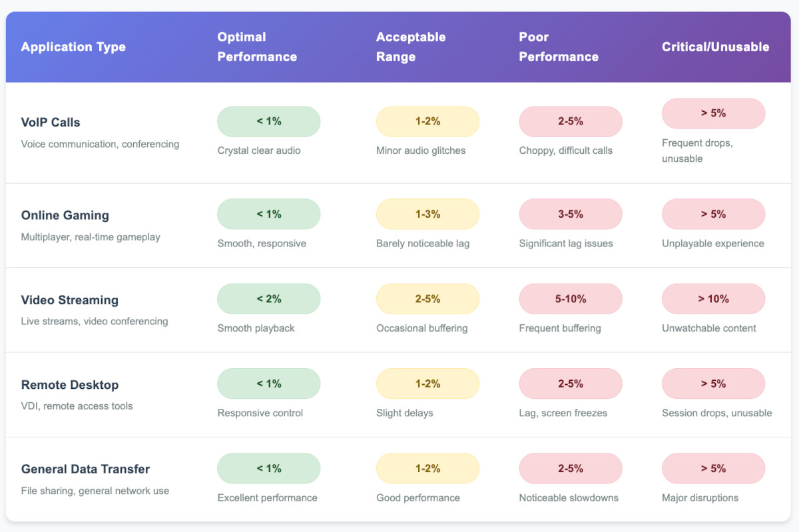Screen dimensions: 799x532
Task: Click the VoIP Calls > 5% badge
Action: 713,113
